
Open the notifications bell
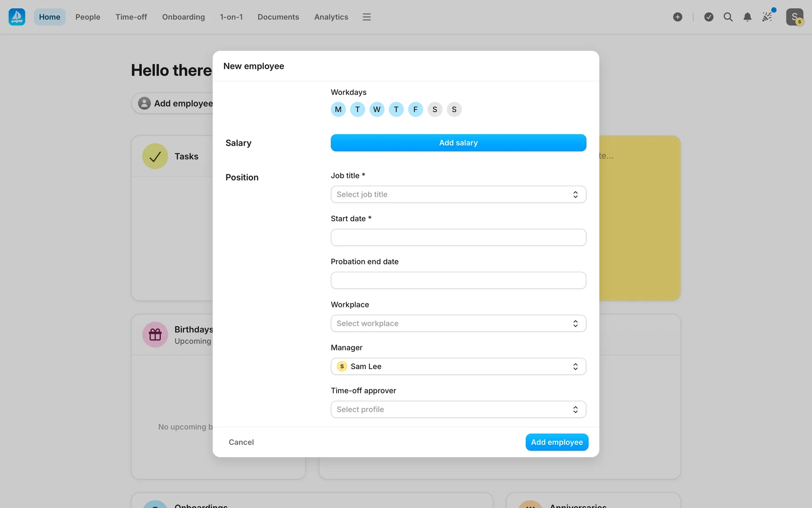(747, 17)
